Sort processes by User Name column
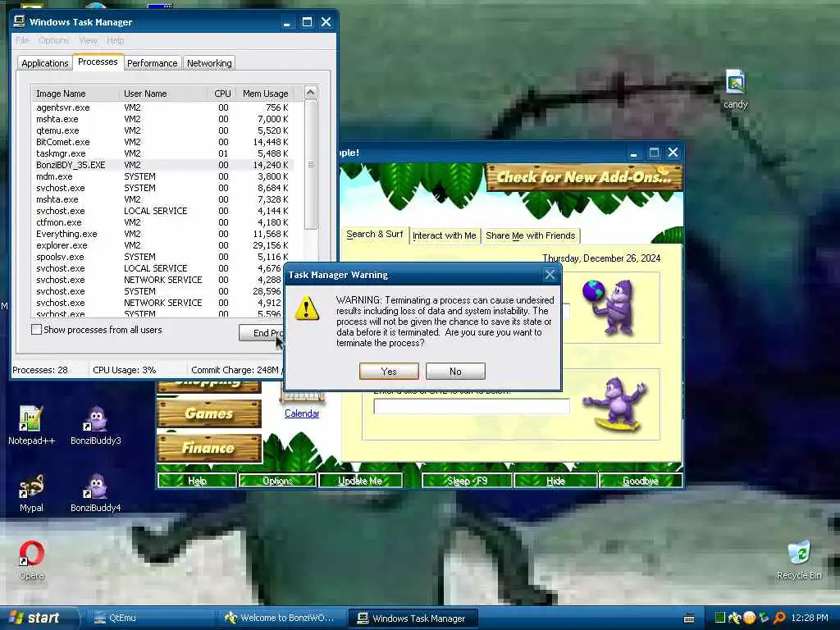This screenshot has height=630, width=840. click(x=163, y=94)
